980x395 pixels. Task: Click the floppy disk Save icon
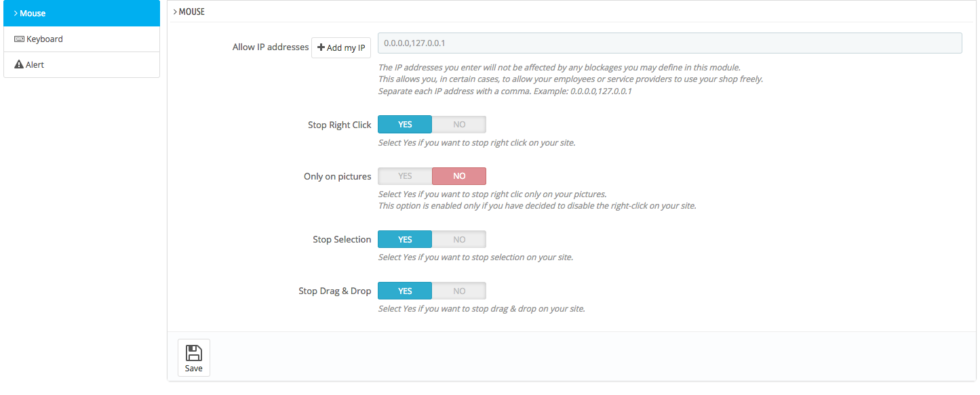pos(194,352)
